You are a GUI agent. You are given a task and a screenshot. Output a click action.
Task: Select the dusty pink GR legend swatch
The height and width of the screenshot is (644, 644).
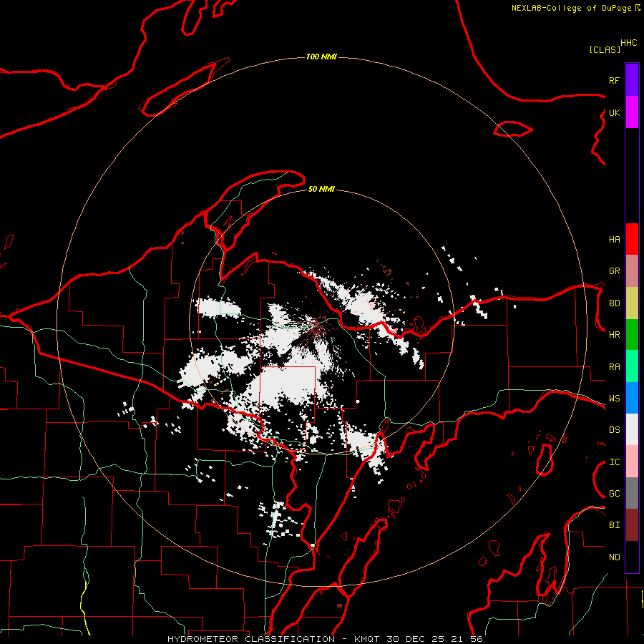click(632, 271)
